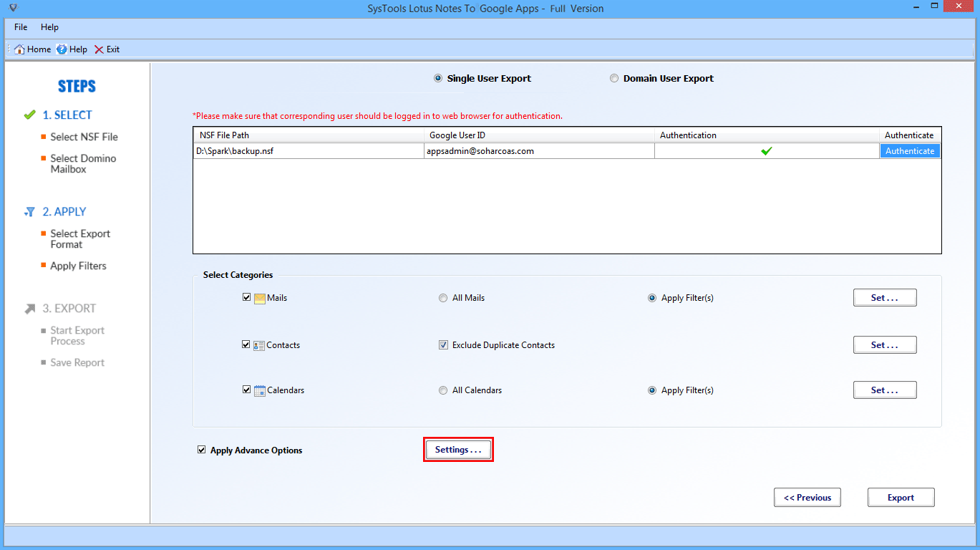Select the 'Start Export Process' step
Image resolution: width=980 pixels, height=550 pixels.
click(77, 336)
